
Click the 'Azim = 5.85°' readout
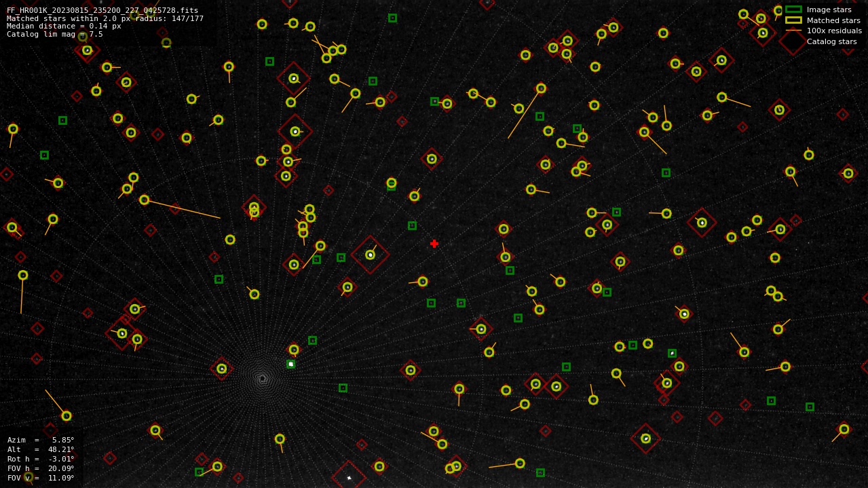41,440
